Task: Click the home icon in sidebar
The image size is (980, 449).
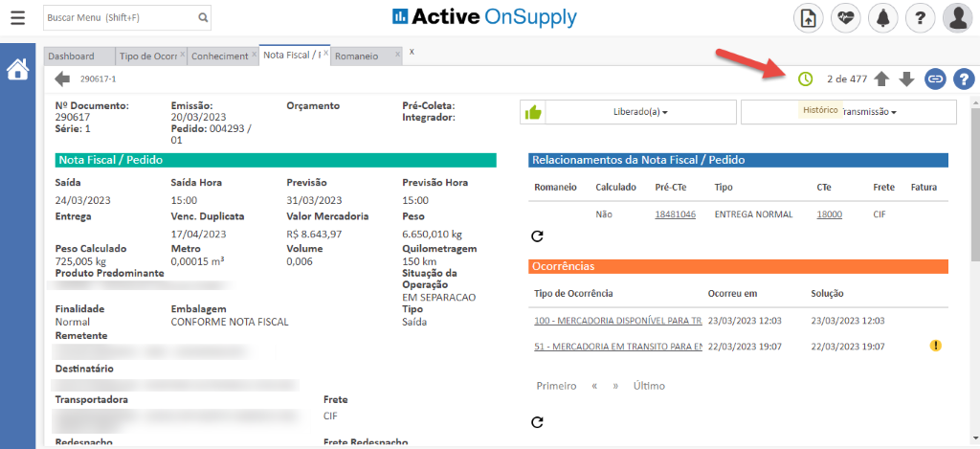Action: coord(17,70)
